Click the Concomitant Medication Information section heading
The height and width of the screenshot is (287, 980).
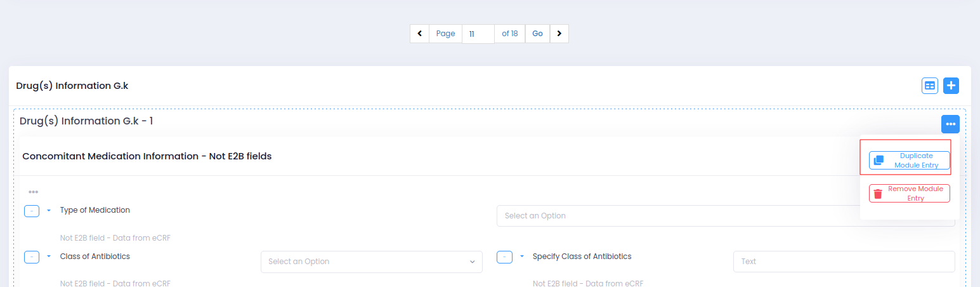click(147, 156)
